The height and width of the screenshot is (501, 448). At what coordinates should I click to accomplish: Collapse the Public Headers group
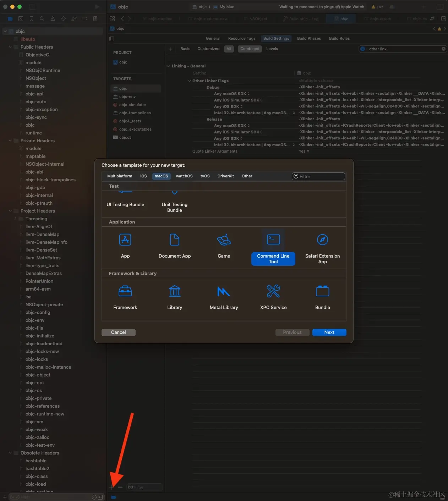(x=10, y=47)
